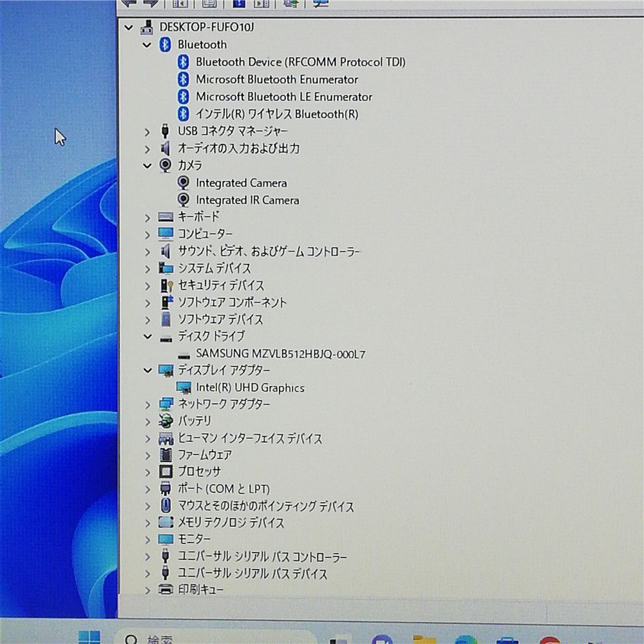The width and height of the screenshot is (644, 644).
Task: Expand the ネットワーク アダプター category
Action: (147, 405)
